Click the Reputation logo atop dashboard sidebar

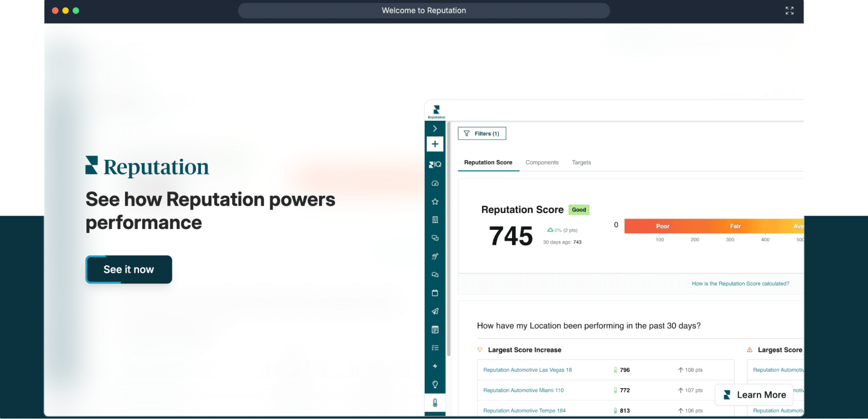click(436, 112)
